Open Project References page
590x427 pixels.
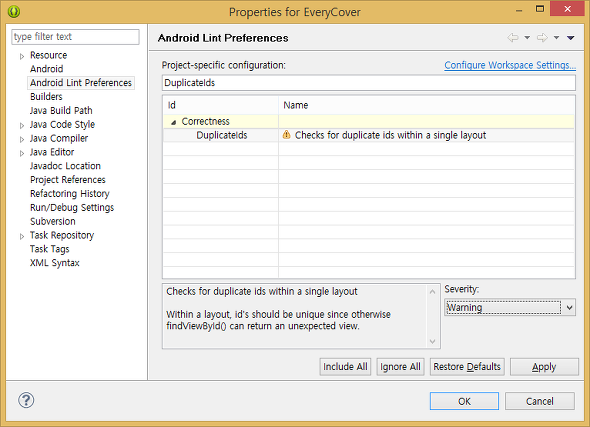pos(68,180)
